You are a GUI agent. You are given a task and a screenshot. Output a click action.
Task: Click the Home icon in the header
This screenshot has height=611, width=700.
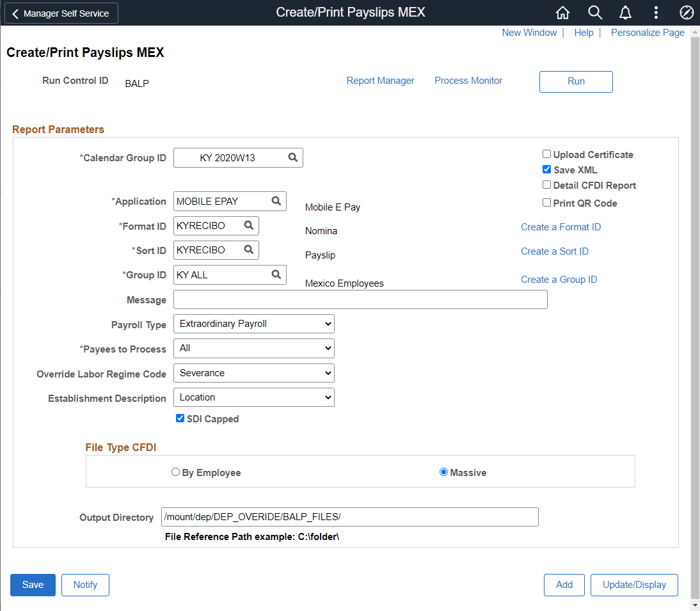pyautogui.click(x=562, y=12)
